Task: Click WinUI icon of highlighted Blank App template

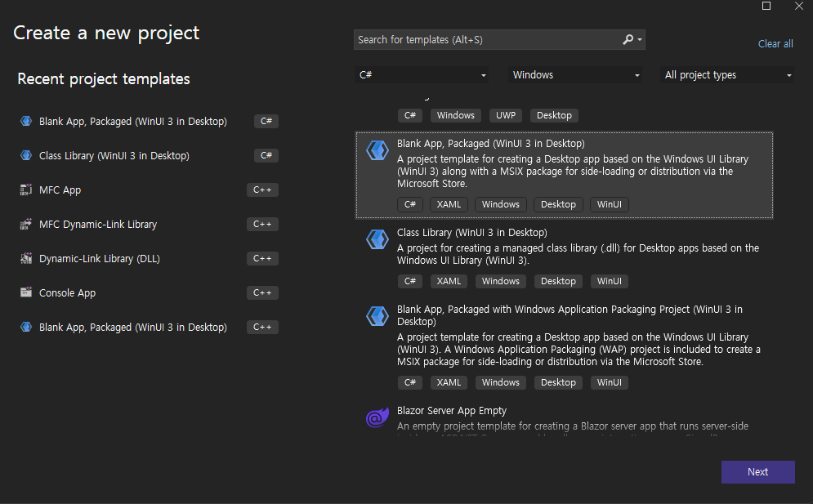Action: click(377, 150)
